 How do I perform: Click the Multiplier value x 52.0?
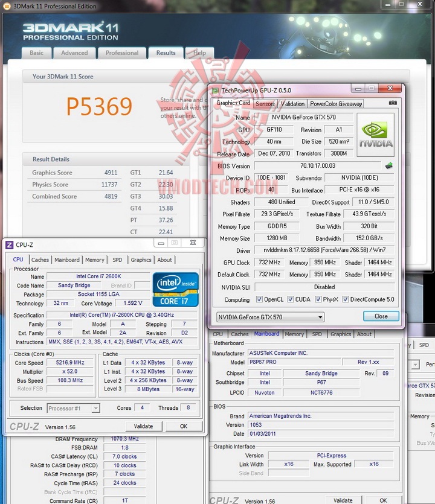70,372
